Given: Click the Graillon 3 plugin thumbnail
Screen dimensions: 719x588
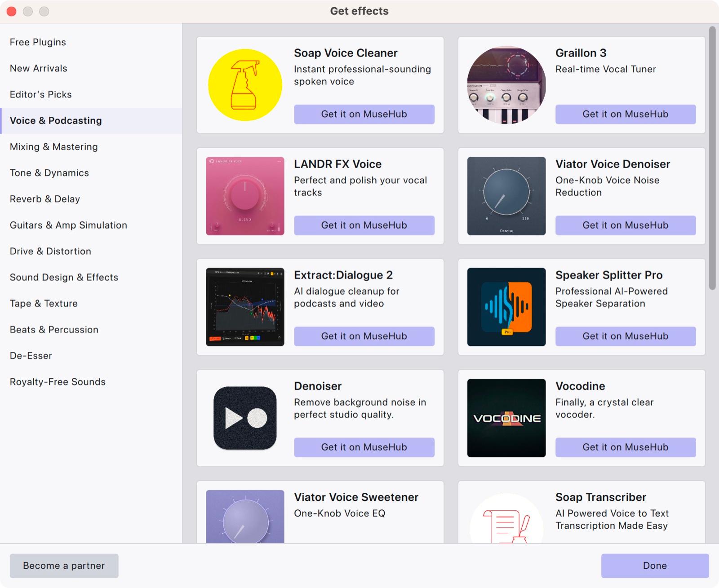Looking at the screenshot, I should click(506, 85).
